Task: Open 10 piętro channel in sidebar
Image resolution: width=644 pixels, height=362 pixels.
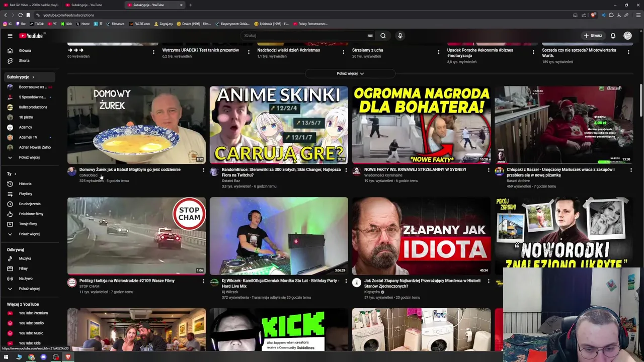Action: point(30,117)
